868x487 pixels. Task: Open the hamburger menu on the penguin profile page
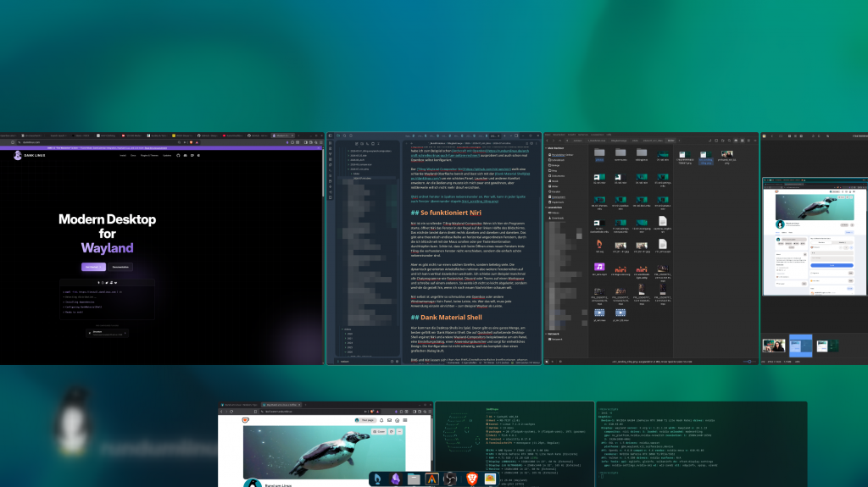click(x=405, y=421)
